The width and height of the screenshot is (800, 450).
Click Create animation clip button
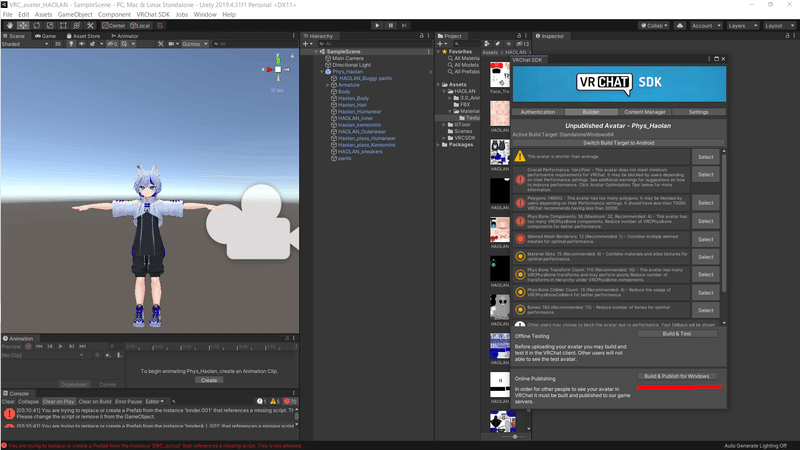pyautogui.click(x=209, y=381)
